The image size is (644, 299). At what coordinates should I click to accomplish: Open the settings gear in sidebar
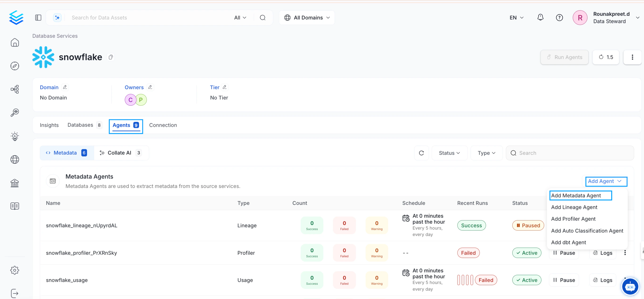pos(15,270)
